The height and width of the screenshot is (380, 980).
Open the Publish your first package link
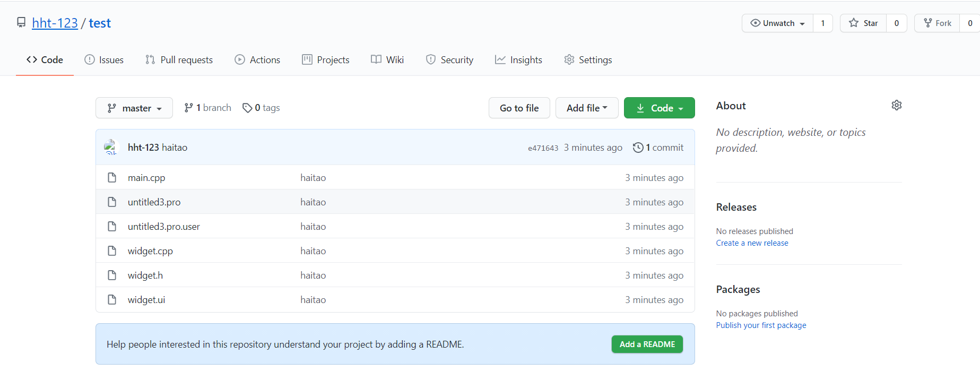click(x=761, y=325)
